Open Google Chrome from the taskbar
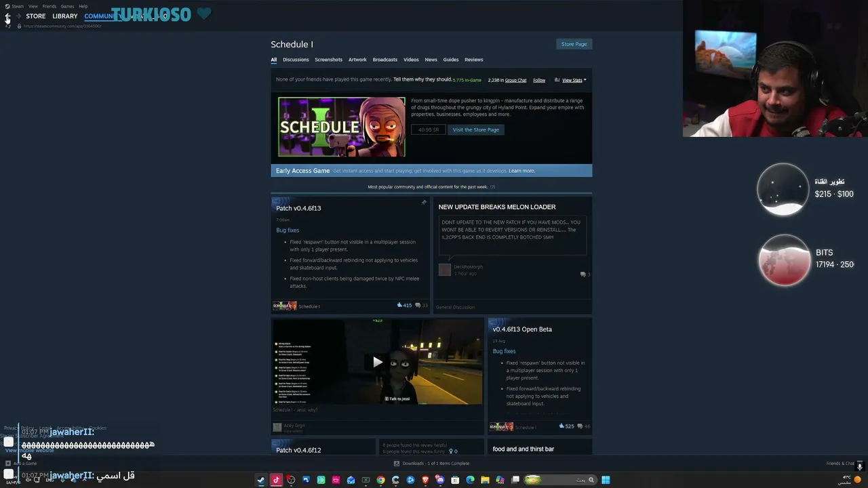Screen dimensions: 868x488 tap(380, 480)
